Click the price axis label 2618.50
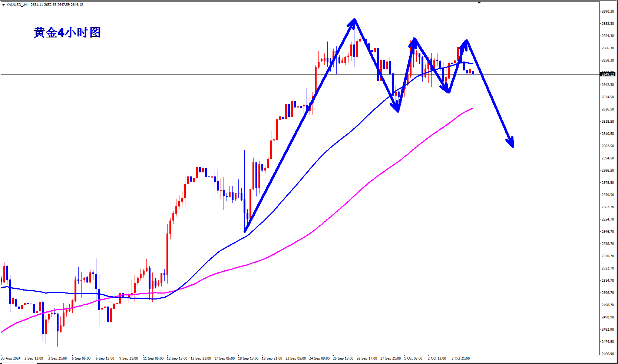618x364 pixels. click(608, 122)
